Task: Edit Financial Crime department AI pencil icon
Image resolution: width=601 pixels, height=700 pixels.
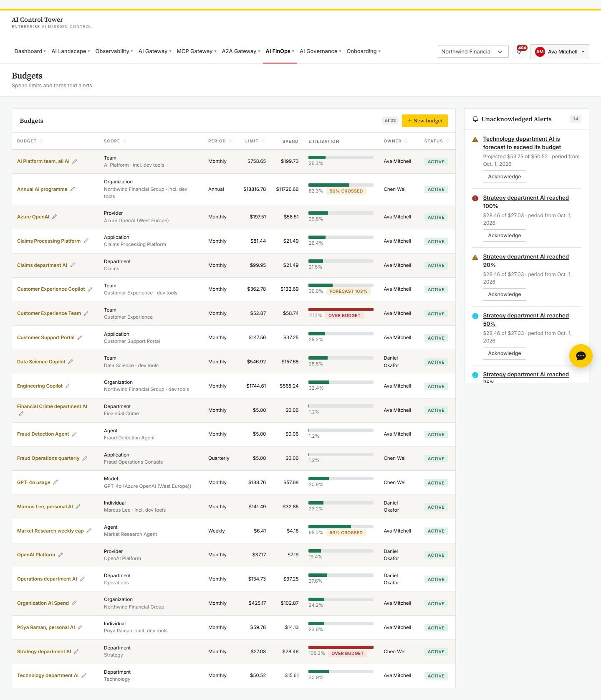Action: (x=21, y=413)
